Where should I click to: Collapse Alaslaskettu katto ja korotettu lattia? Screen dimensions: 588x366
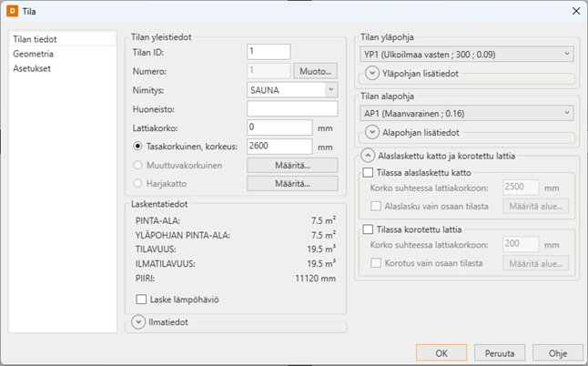click(x=369, y=156)
